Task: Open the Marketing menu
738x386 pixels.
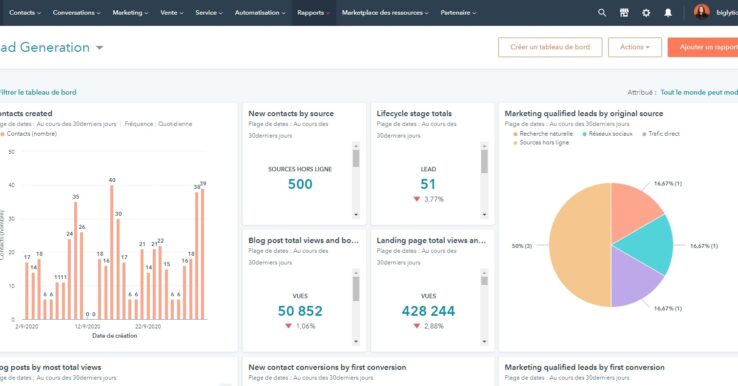Action: [130, 13]
